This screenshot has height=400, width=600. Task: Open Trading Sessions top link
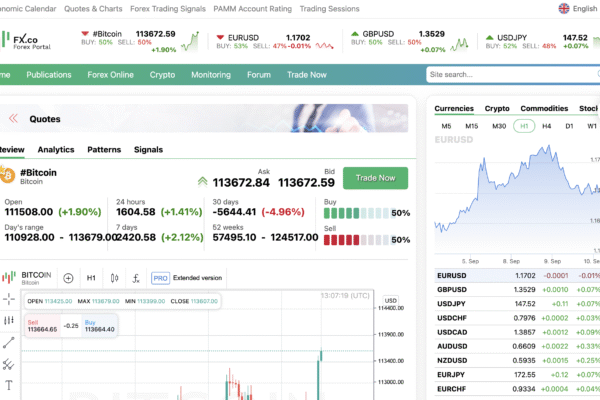329,9
